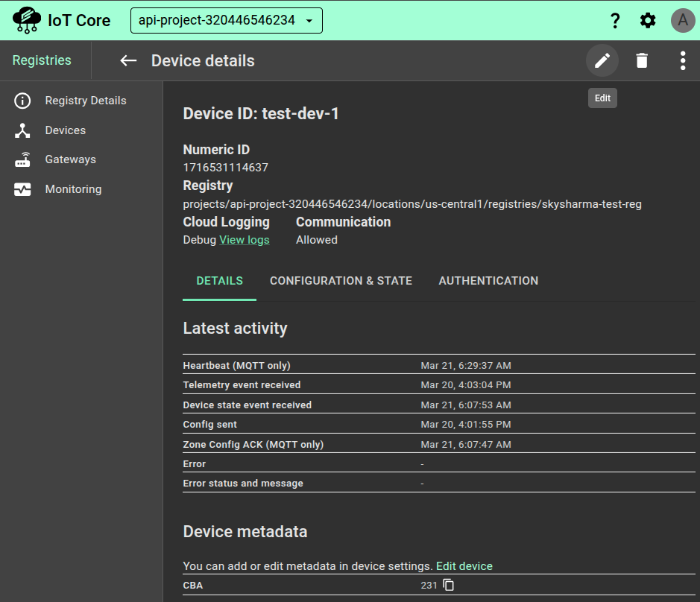The width and height of the screenshot is (700, 602).
Task: Click timestamp Mar 21, 6:07:47 AM
Action: [x=466, y=445]
